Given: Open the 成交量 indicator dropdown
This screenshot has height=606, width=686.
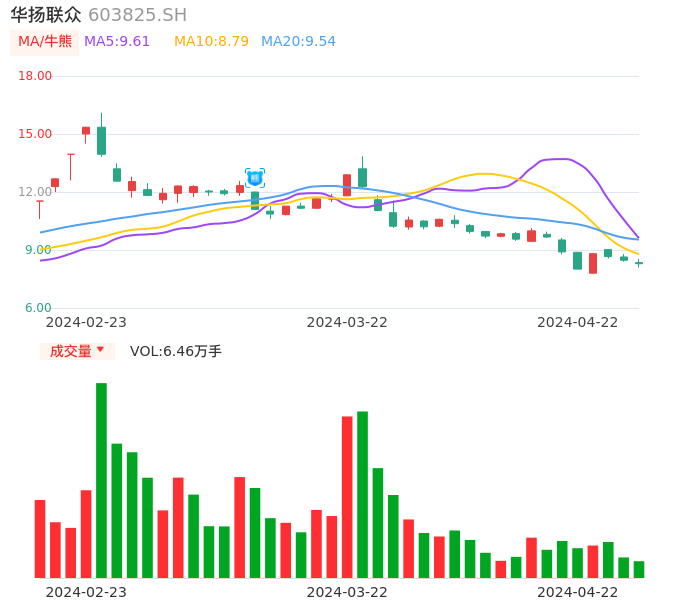Looking at the screenshot, I should 77,351.
